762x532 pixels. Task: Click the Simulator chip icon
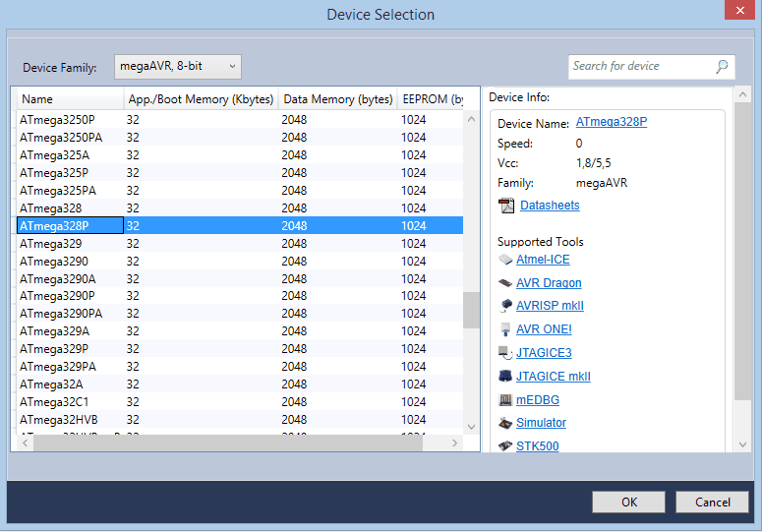click(505, 424)
